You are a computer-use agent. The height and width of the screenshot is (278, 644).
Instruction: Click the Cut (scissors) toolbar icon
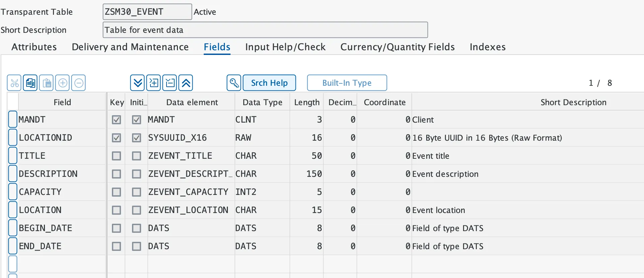14,83
